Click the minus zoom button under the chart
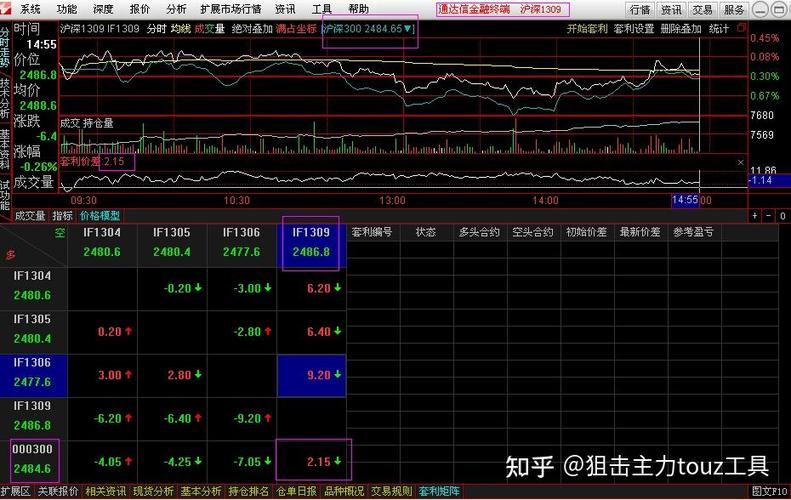 coord(768,216)
